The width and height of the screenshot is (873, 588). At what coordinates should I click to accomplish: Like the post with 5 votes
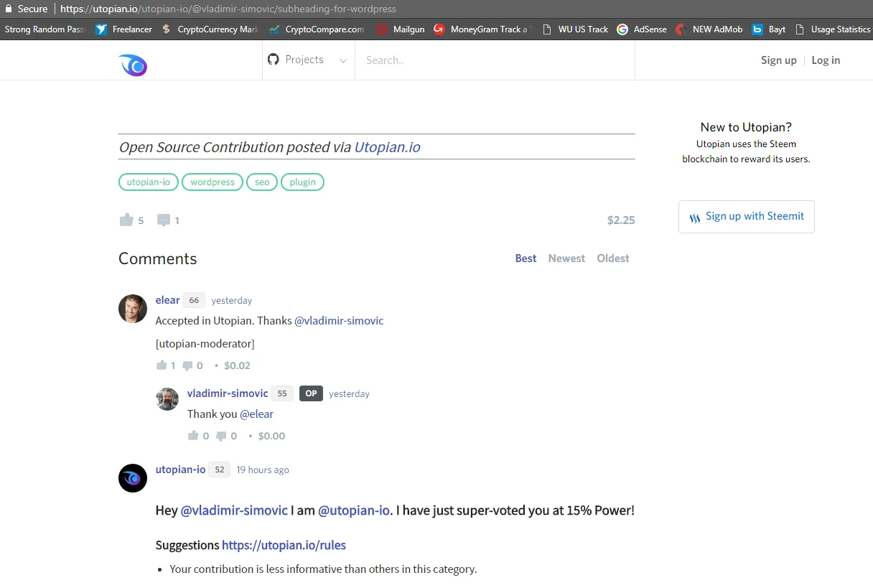coord(126,220)
